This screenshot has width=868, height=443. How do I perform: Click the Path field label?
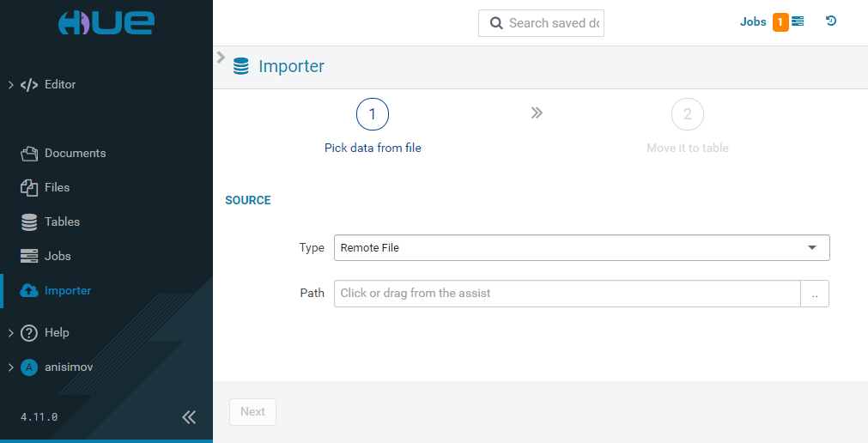(x=313, y=293)
